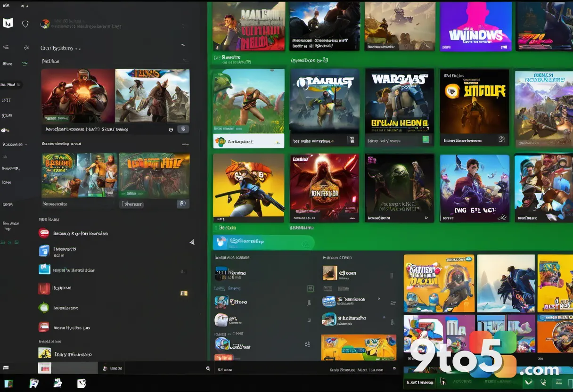
Task: Open the second taskbar icon with blue shape
Action: point(34,383)
